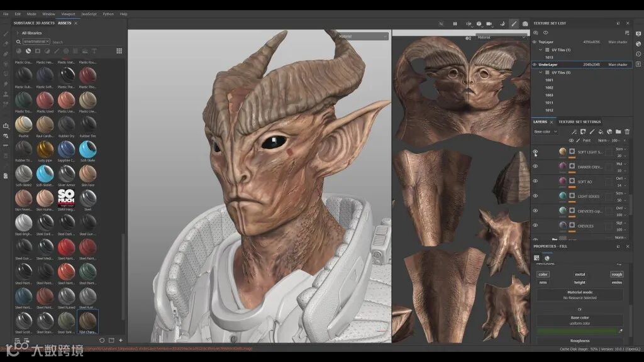Take a render screenshot with camera icon
The height and width of the screenshot is (362, 644).
pos(525,24)
